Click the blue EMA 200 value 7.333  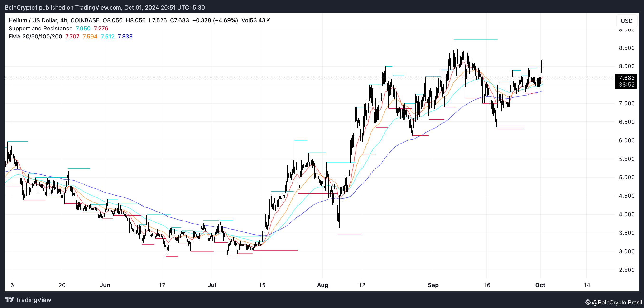click(x=125, y=37)
